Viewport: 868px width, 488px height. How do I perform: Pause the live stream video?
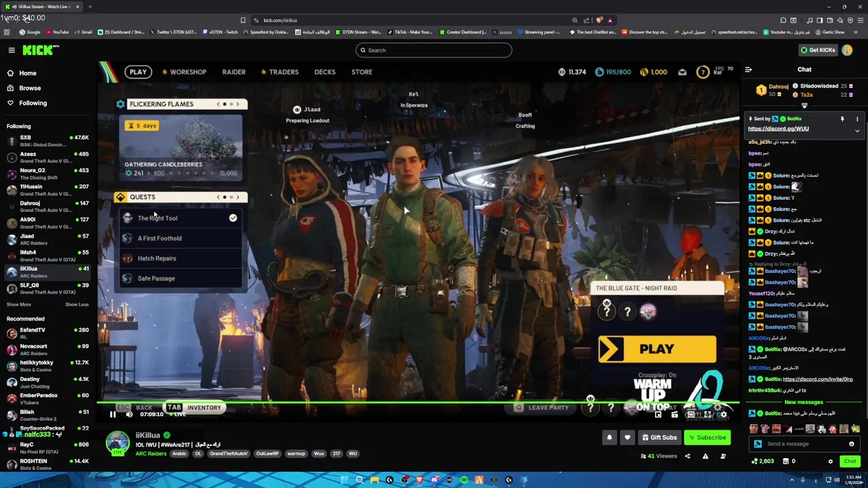[x=113, y=414]
